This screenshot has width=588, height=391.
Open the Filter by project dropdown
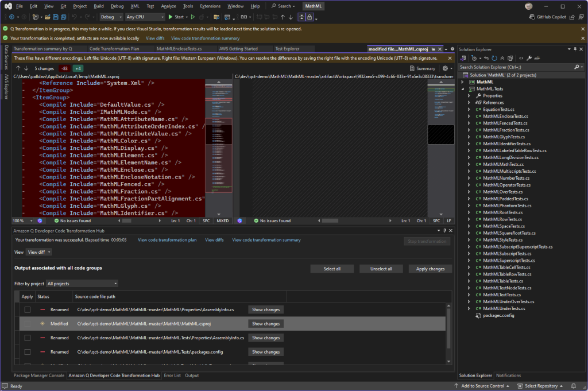click(x=80, y=283)
